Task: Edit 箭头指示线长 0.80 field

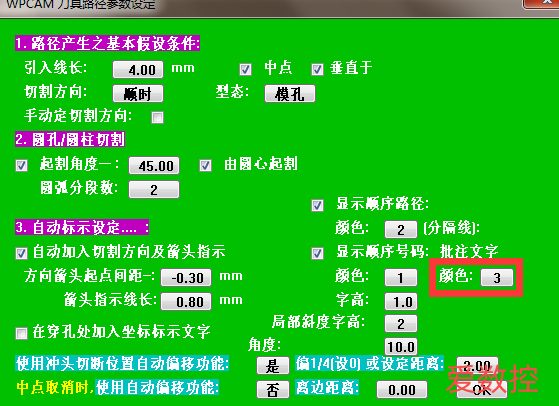Action: coord(186,302)
